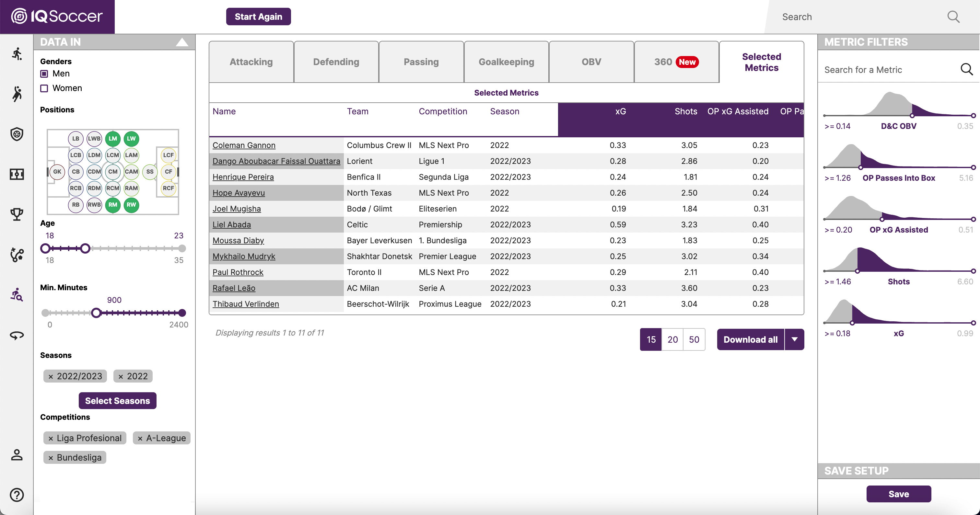Image resolution: width=980 pixels, height=515 pixels.
Task: Select the LWB position on pitch
Action: (94, 138)
